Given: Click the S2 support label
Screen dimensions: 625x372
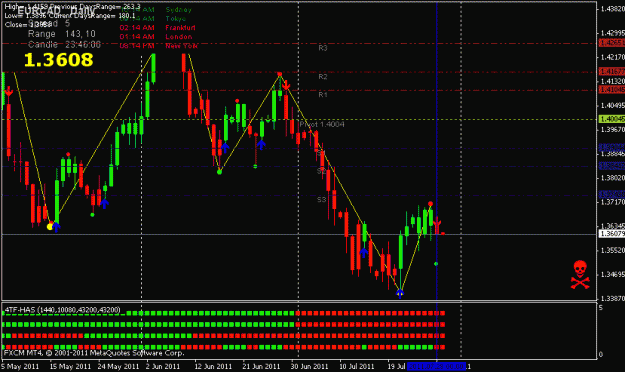Looking at the screenshot, I should pos(321,171).
